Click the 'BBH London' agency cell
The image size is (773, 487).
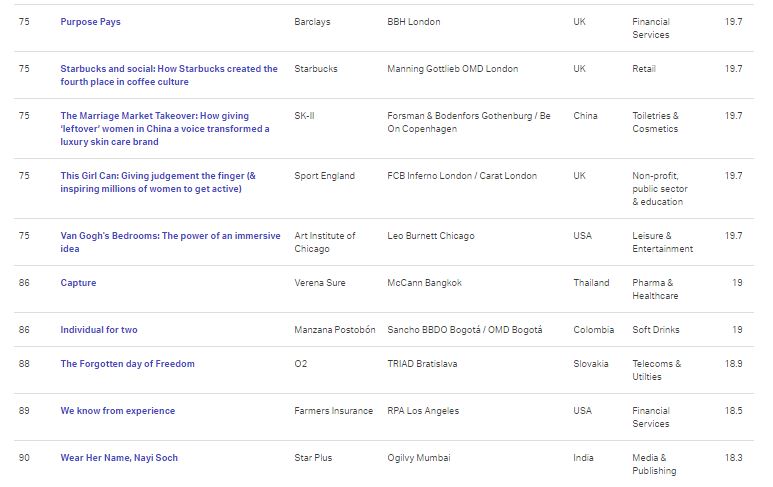[414, 22]
